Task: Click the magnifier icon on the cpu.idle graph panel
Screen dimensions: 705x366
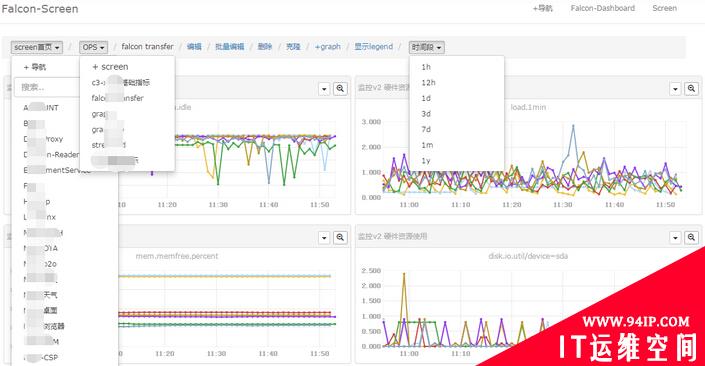Action: click(x=340, y=89)
